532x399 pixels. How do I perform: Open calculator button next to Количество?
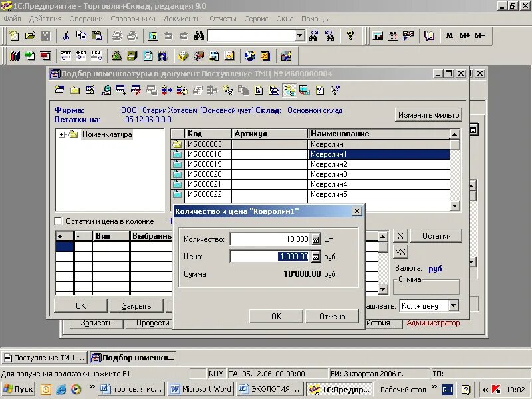click(x=315, y=239)
